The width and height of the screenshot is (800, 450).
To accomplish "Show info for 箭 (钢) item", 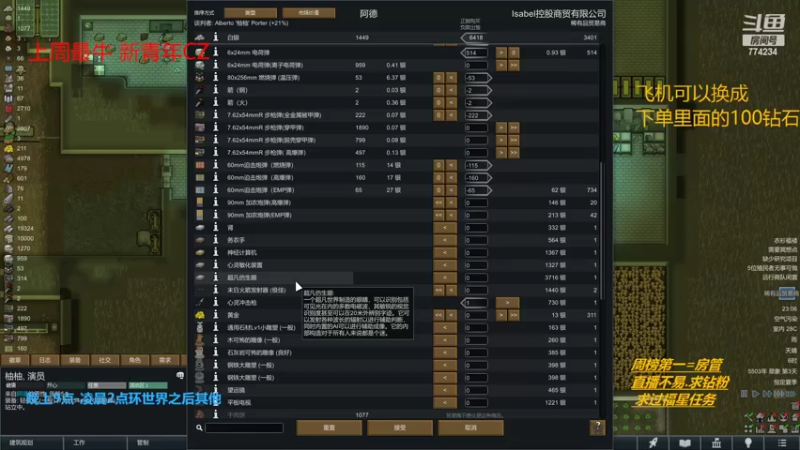I will [215, 90].
